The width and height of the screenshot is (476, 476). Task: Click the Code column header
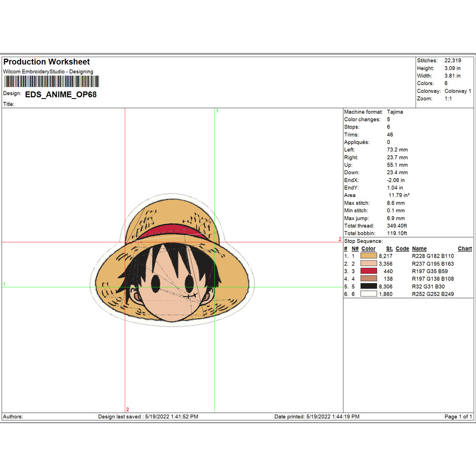point(402,248)
